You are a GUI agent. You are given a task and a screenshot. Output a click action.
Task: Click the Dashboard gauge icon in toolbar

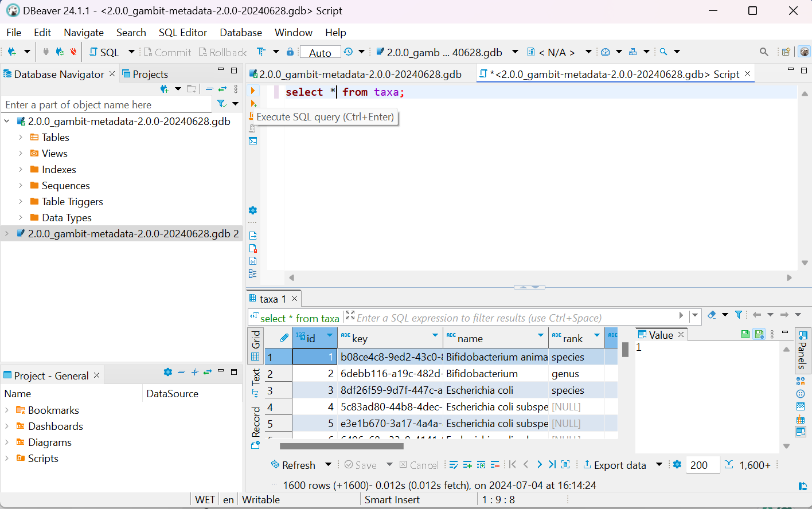606,52
